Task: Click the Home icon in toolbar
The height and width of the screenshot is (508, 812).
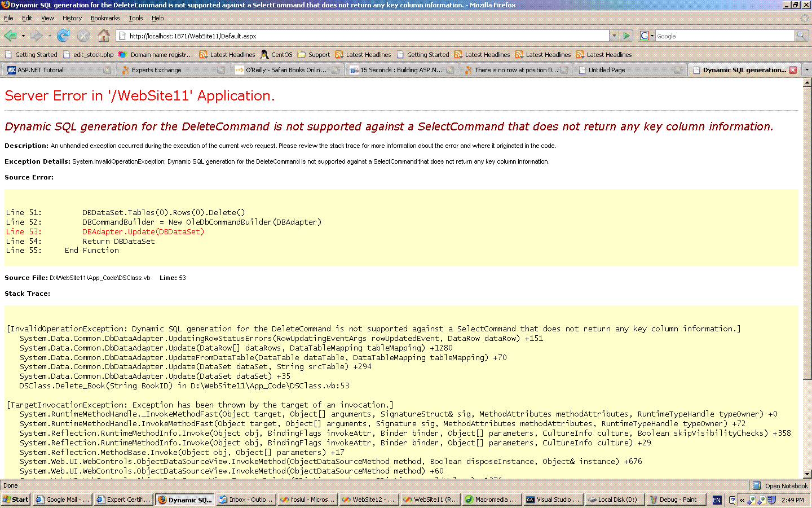Action: (x=104, y=36)
